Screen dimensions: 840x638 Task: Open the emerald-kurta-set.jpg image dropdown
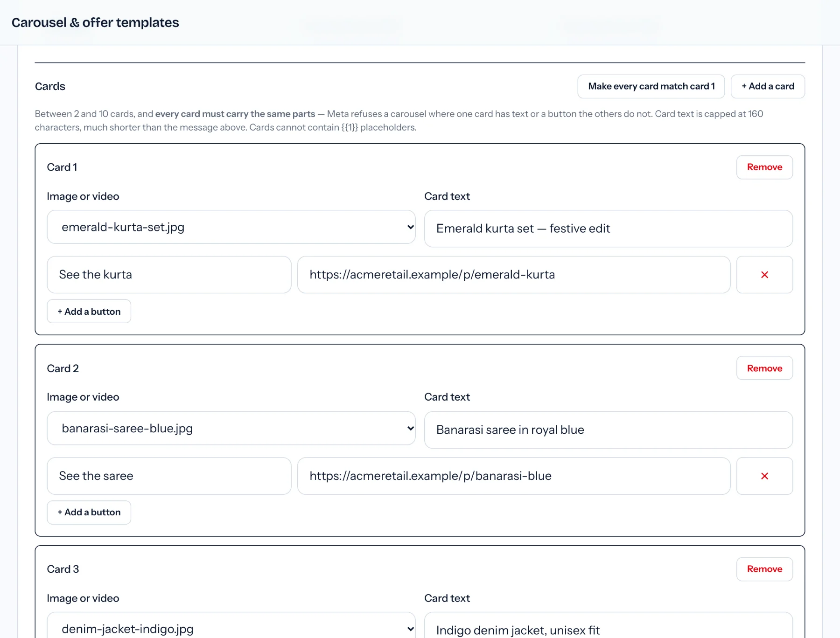tap(231, 227)
